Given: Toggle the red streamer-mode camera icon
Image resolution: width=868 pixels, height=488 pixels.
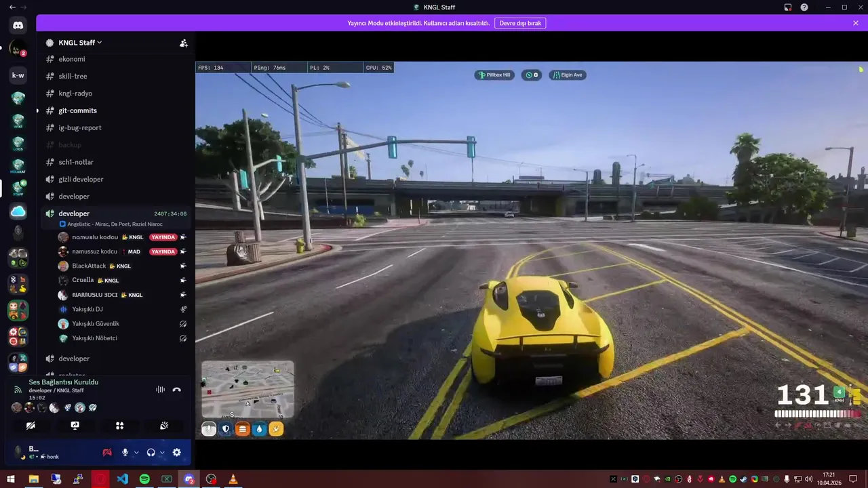Looking at the screenshot, I should pyautogui.click(x=106, y=452).
